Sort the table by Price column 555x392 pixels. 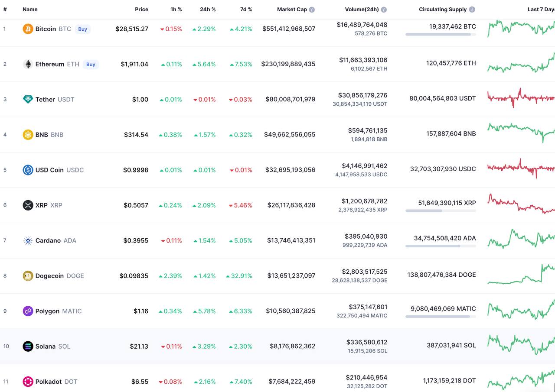coord(141,10)
